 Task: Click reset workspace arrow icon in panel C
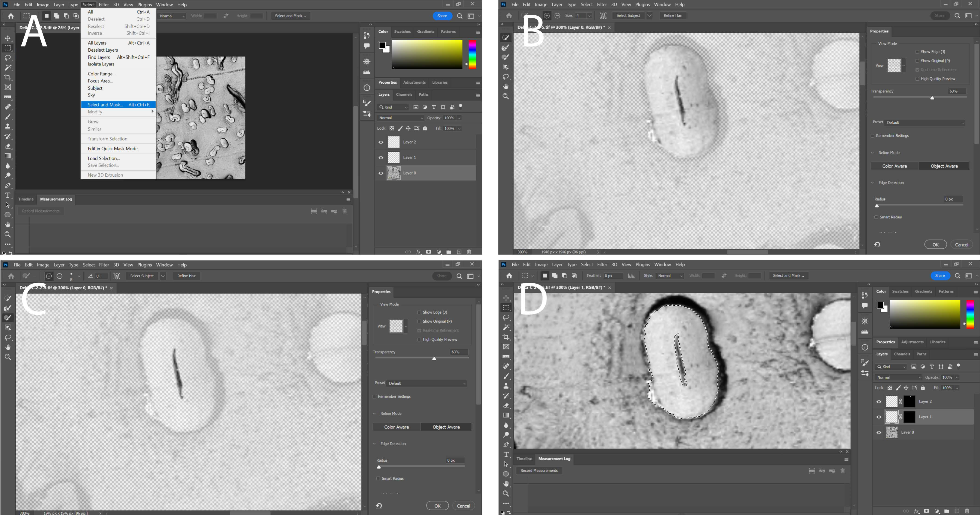(x=379, y=505)
